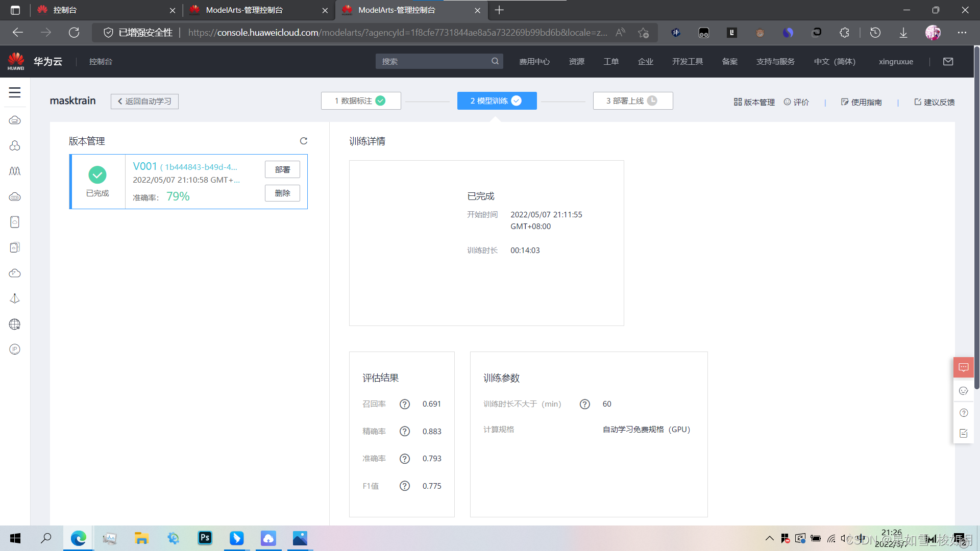The height and width of the screenshot is (551, 980).
Task: Open the xingruxue account menu
Action: point(896,61)
